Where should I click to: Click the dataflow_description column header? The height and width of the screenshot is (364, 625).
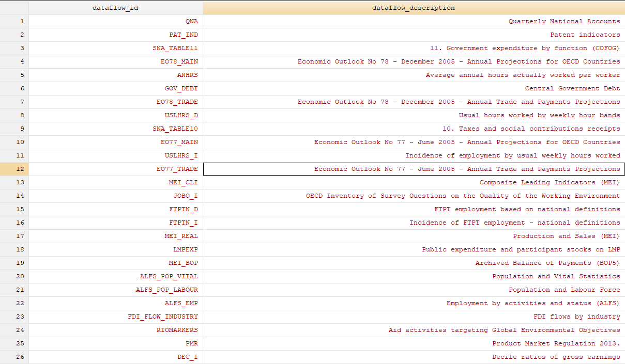click(x=414, y=8)
